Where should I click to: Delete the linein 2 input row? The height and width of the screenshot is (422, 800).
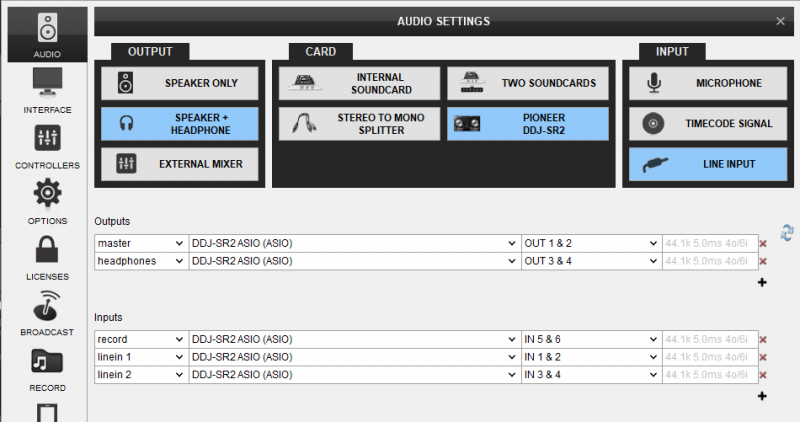point(763,375)
